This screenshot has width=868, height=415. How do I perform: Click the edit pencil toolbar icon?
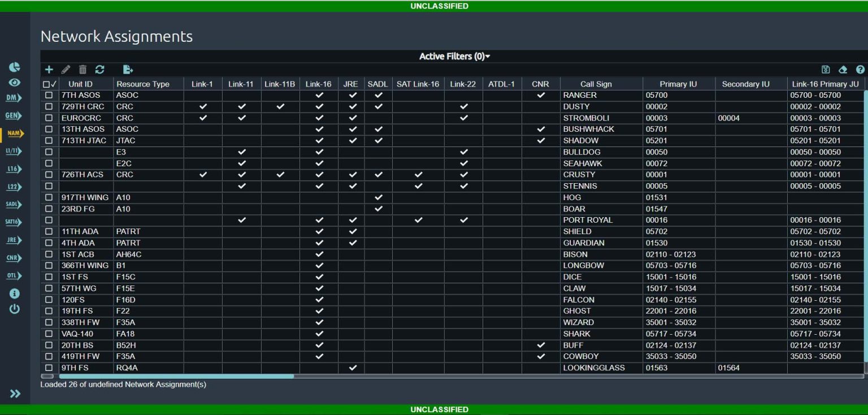66,69
